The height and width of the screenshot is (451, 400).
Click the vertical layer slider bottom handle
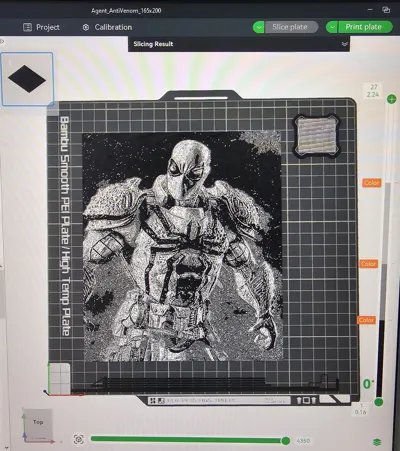point(378,402)
